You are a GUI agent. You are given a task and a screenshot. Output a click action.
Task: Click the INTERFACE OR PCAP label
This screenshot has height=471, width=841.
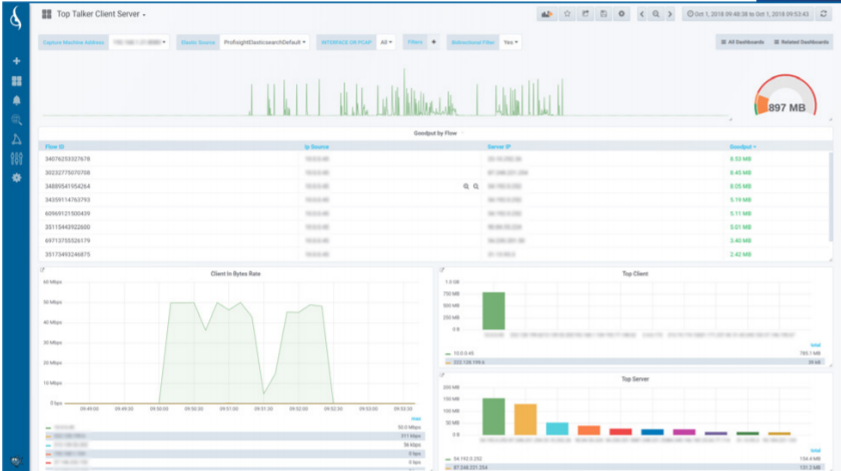(346, 42)
